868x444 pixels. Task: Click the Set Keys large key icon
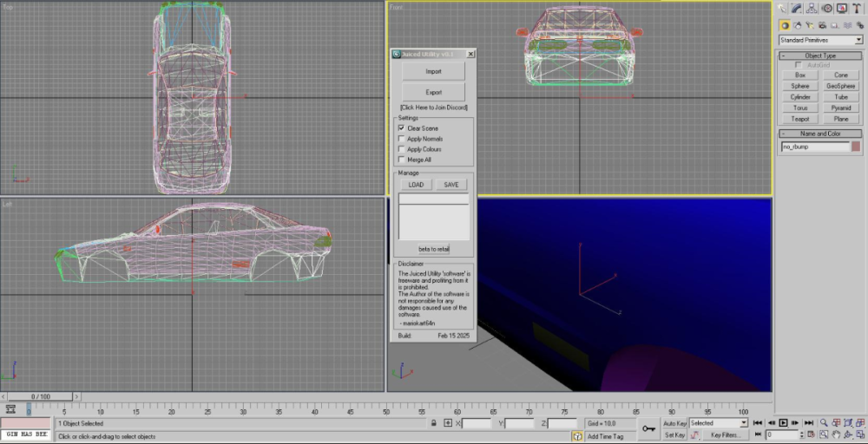coord(648,428)
